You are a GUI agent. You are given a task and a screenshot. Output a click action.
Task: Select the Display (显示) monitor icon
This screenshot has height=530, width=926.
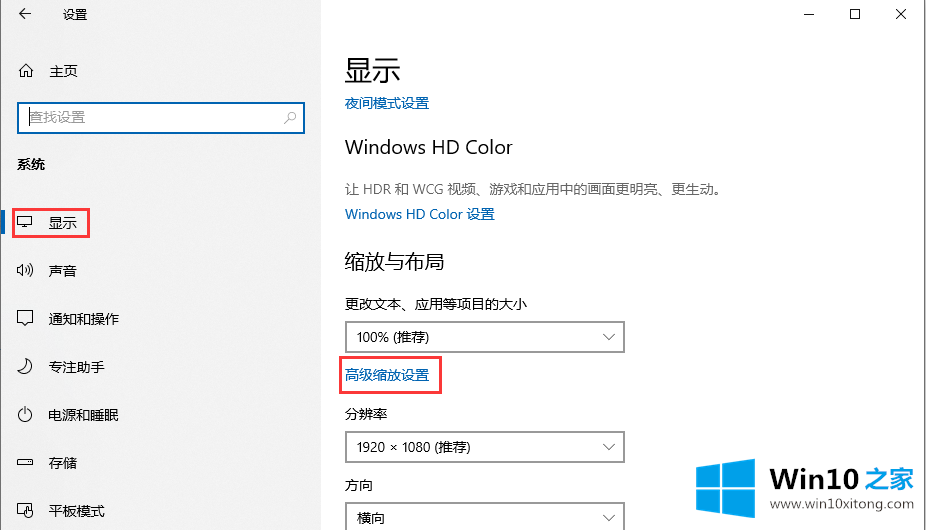pyautogui.click(x=27, y=223)
